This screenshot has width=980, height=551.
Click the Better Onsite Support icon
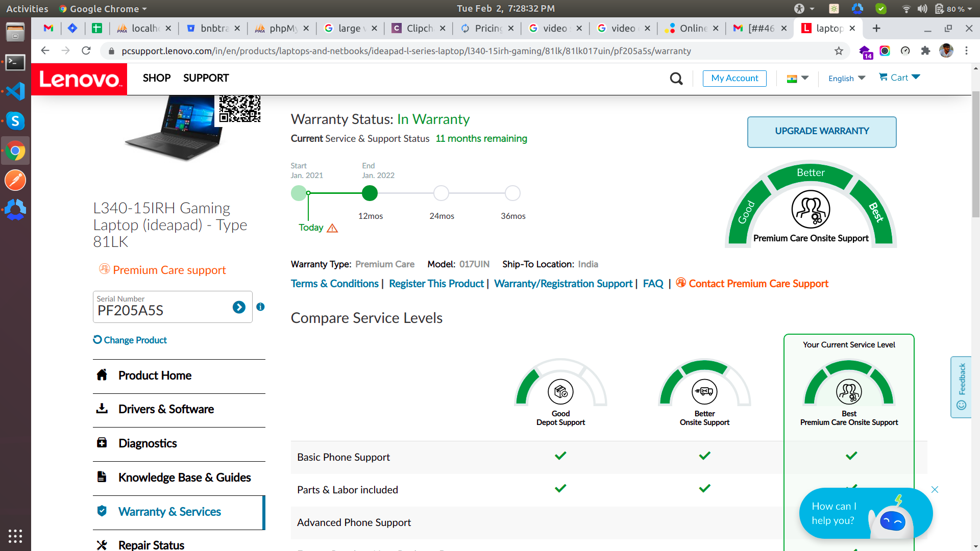(x=704, y=392)
